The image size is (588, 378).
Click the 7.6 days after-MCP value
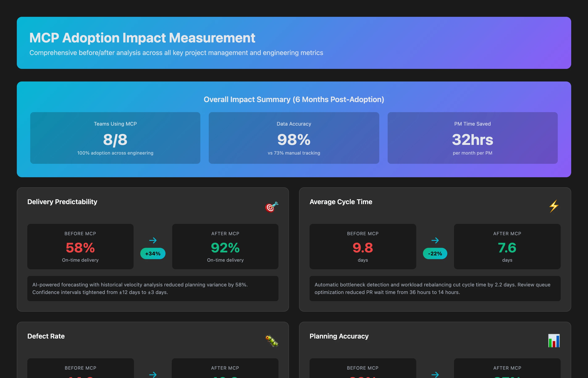pyautogui.click(x=507, y=248)
